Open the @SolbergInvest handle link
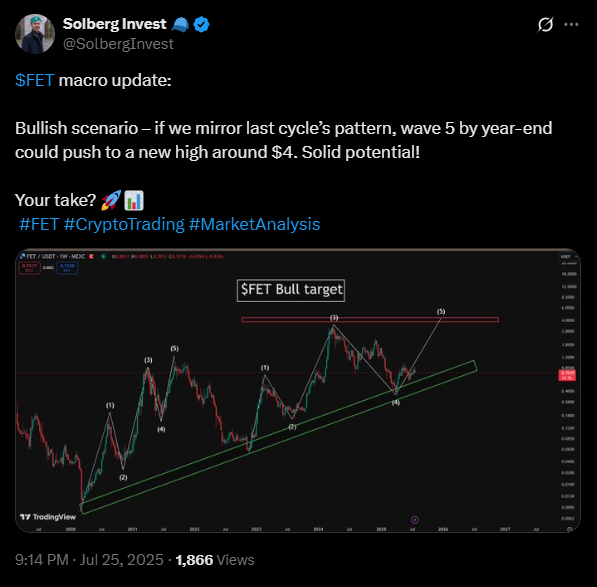Screen dimensions: 597x587 click(x=118, y=44)
